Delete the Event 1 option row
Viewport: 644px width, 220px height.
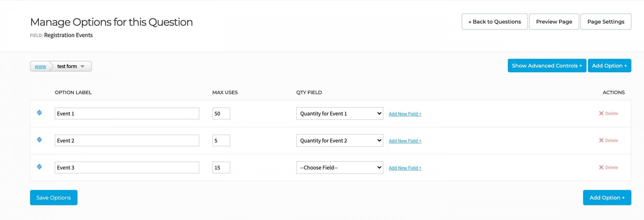point(608,114)
